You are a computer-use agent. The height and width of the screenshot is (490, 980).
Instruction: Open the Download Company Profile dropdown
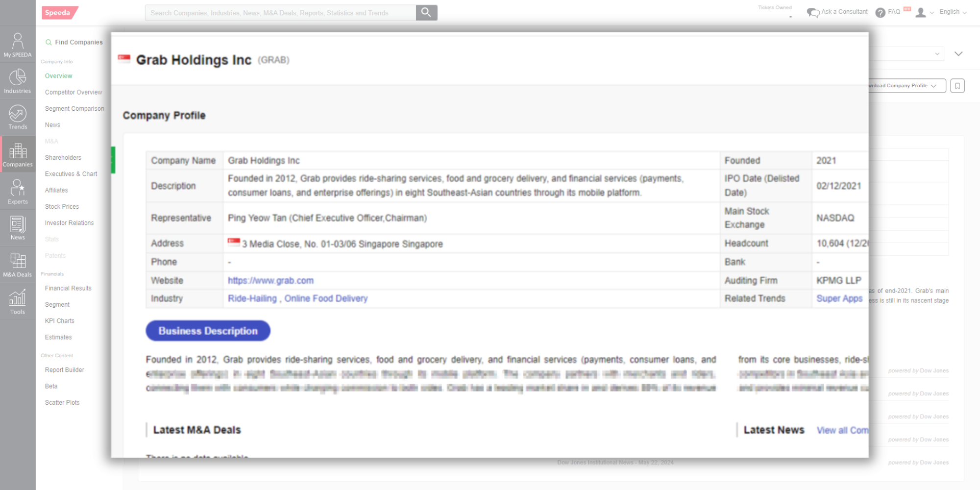pyautogui.click(x=902, y=85)
